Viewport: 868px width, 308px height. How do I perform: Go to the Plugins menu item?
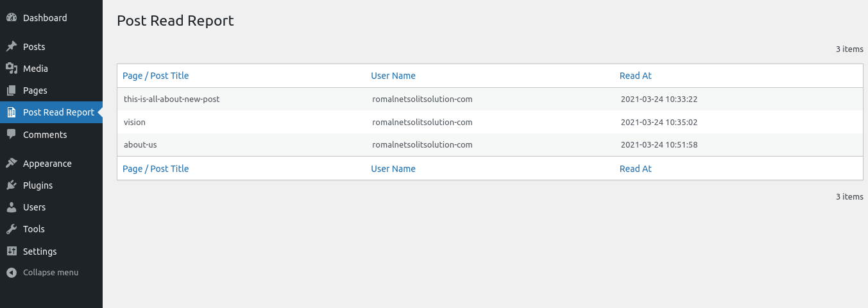point(38,185)
